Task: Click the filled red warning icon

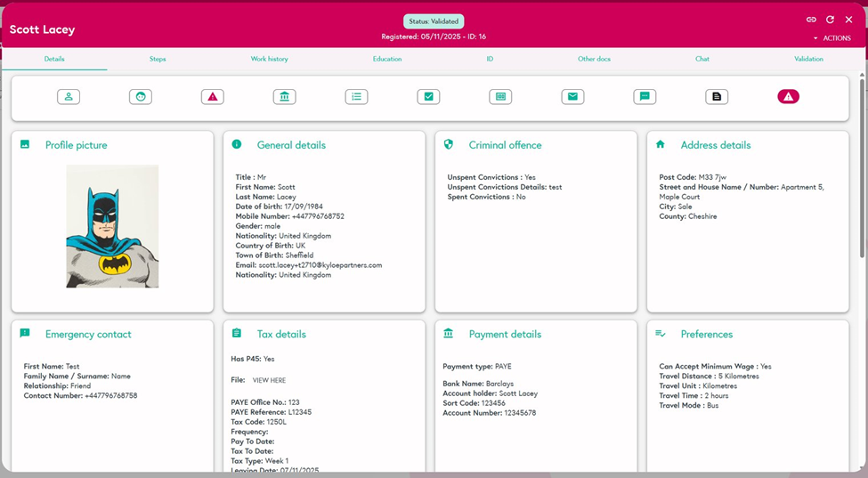Action: pos(788,97)
